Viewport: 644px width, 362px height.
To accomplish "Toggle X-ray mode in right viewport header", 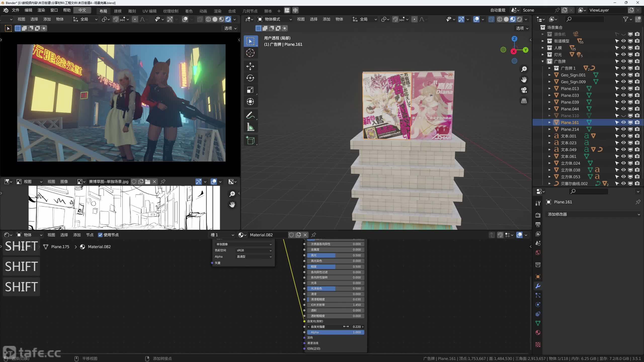I will coord(491,19).
